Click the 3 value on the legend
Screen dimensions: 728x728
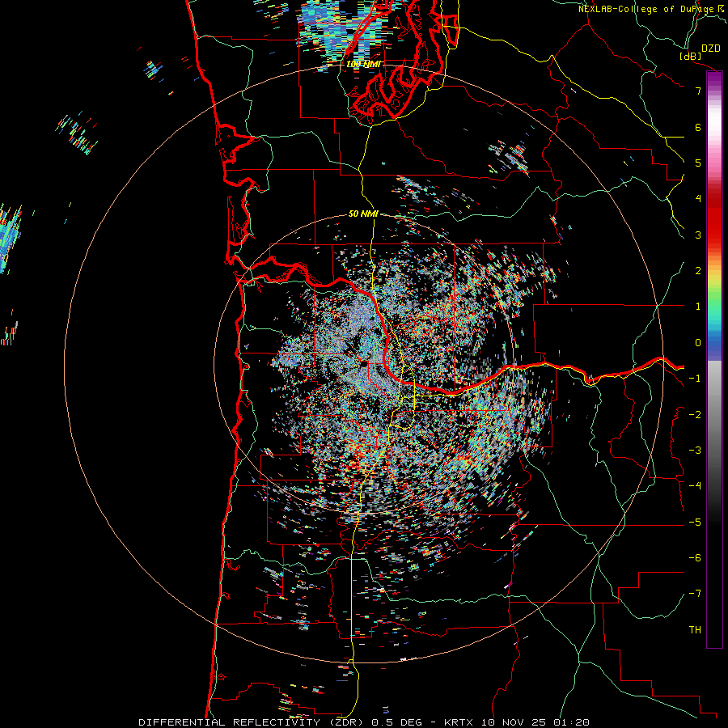pos(698,235)
